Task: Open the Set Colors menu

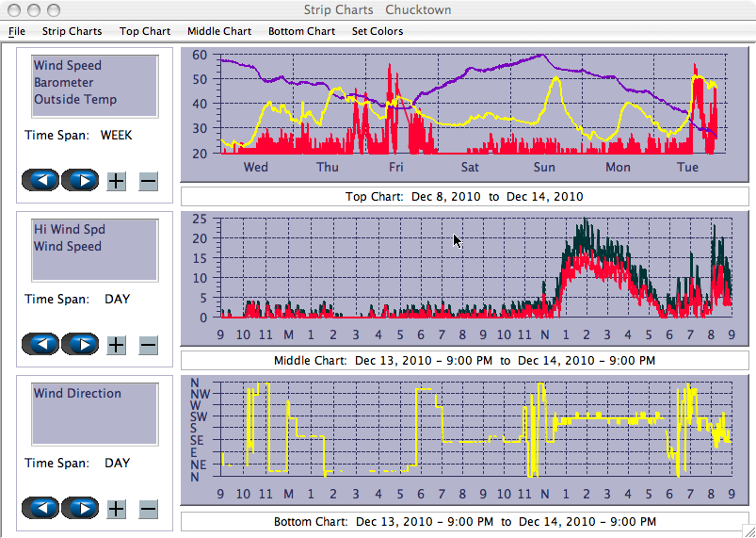Action: 378,31
